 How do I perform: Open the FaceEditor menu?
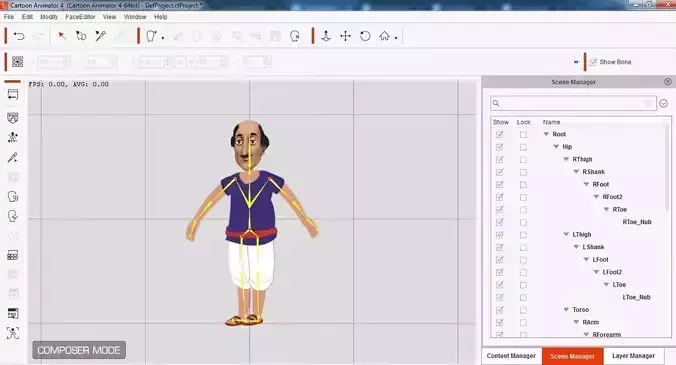pos(80,17)
